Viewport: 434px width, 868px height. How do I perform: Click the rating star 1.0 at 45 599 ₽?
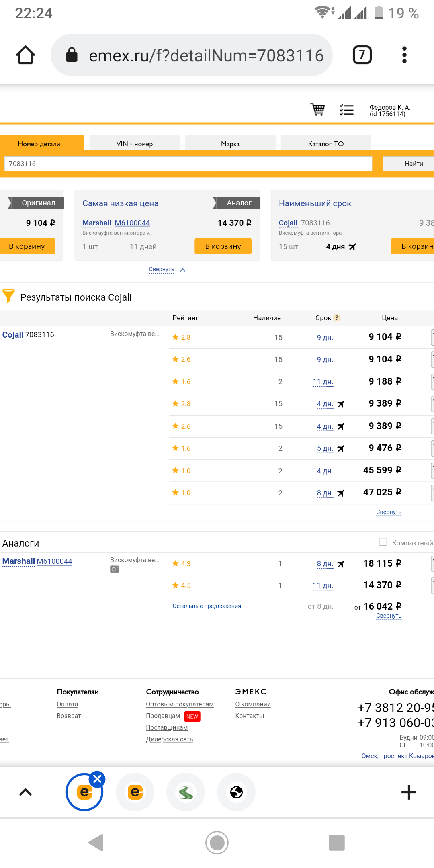175,471
